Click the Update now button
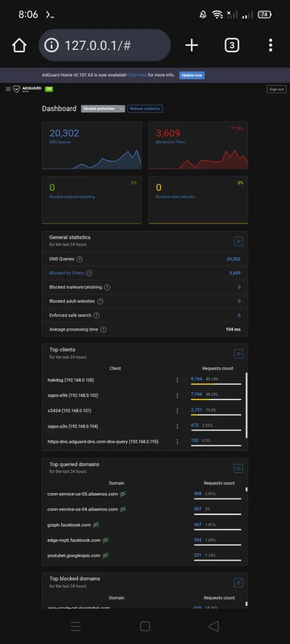This screenshot has width=290, height=644. [192, 75]
